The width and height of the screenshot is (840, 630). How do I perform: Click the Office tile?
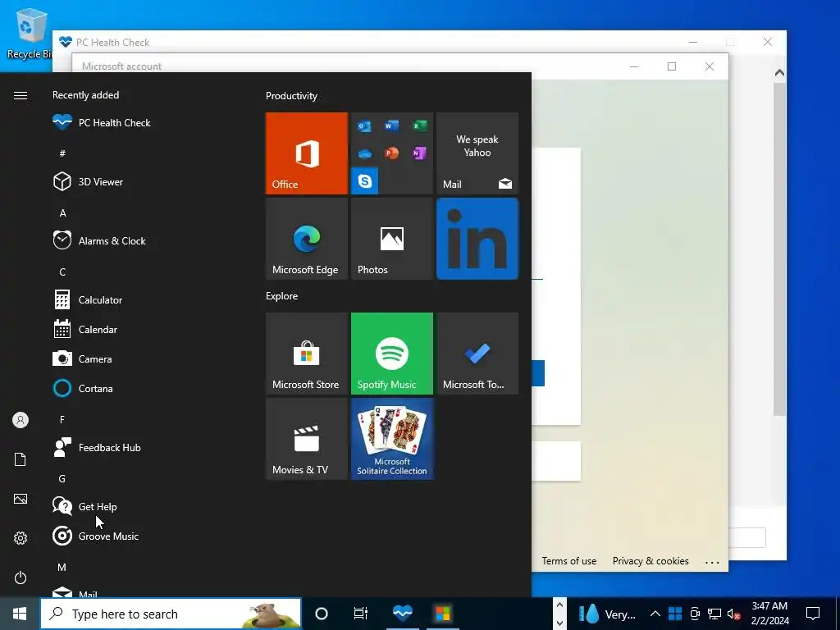tap(307, 153)
